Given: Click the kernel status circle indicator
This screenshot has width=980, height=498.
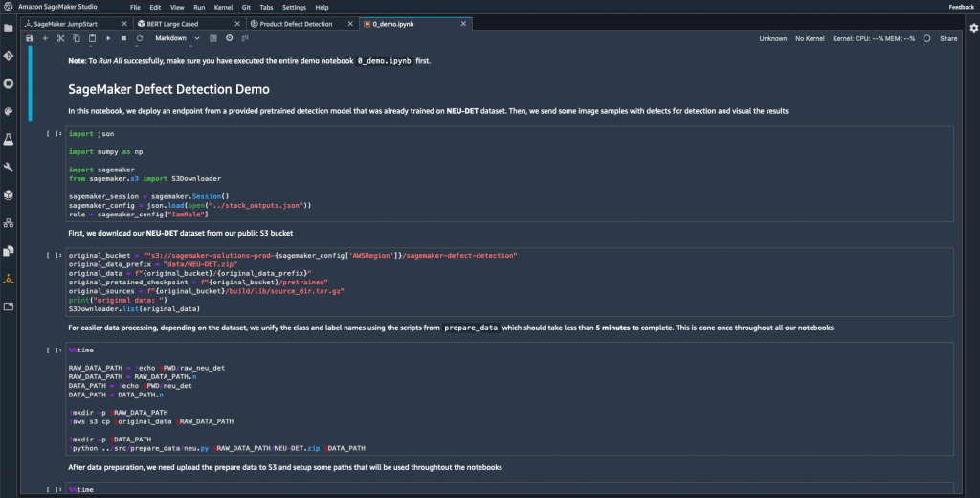Looking at the screenshot, I should click(926, 39).
